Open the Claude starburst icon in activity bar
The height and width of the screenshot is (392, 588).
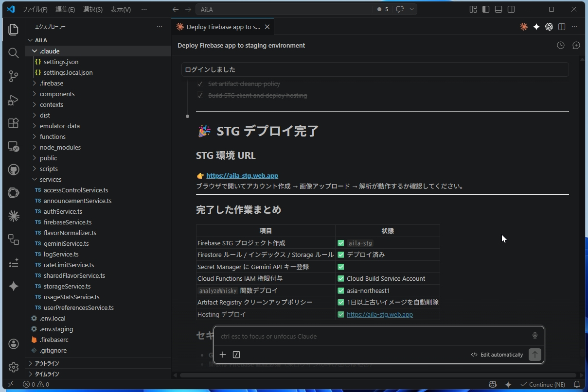pos(13,216)
